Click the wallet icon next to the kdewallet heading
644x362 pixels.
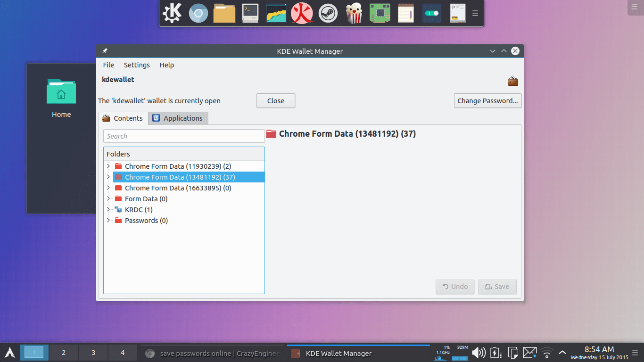tap(513, 81)
